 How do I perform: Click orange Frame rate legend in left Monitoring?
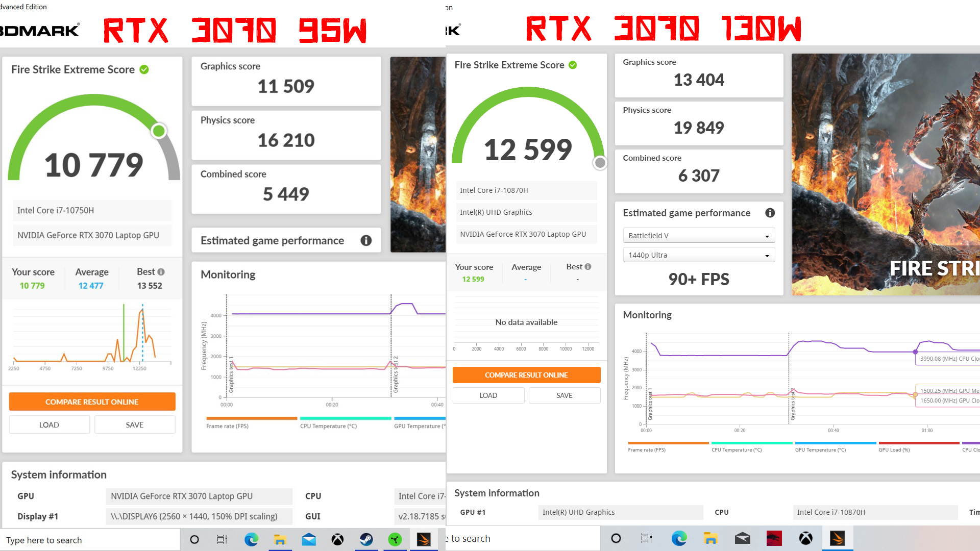pyautogui.click(x=252, y=422)
